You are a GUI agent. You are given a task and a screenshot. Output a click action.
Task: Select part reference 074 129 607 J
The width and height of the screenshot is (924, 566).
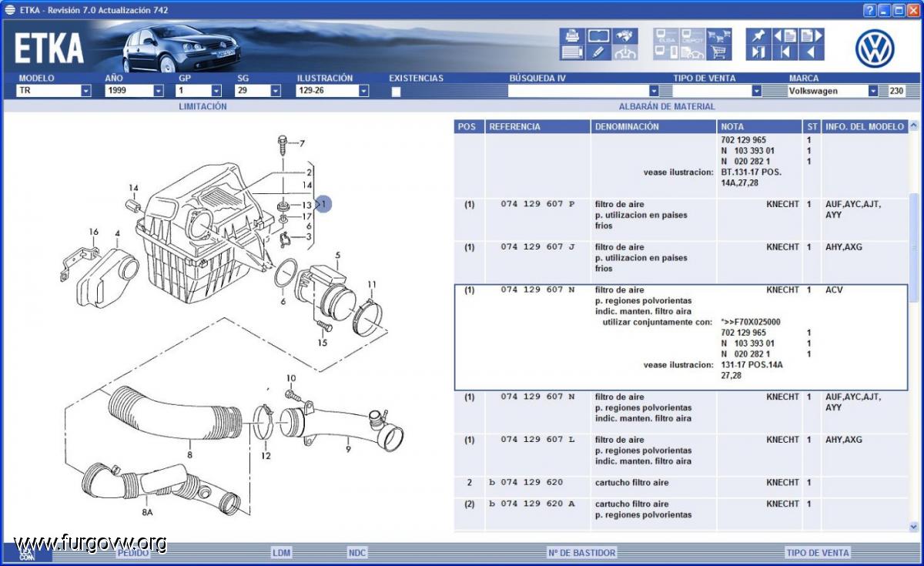tap(537, 247)
